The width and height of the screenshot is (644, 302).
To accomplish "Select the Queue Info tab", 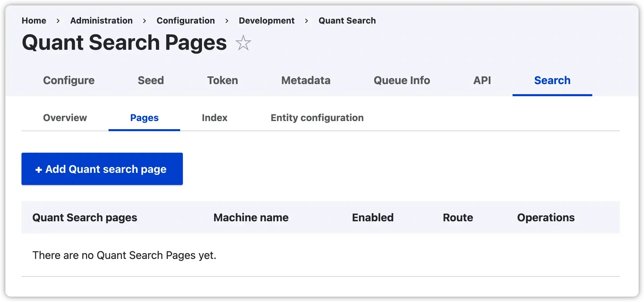I will pyautogui.click(x=402, y=80).
